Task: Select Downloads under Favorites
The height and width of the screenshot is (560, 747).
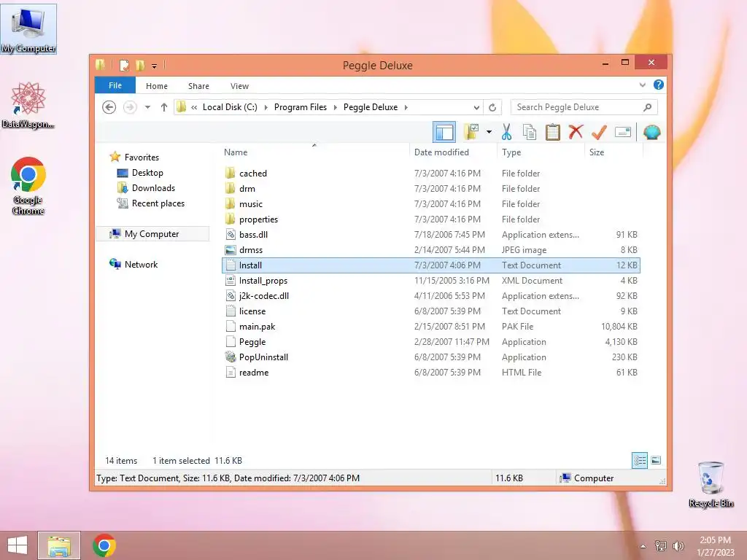Action: pyautogui.click(x=153, y=188)
